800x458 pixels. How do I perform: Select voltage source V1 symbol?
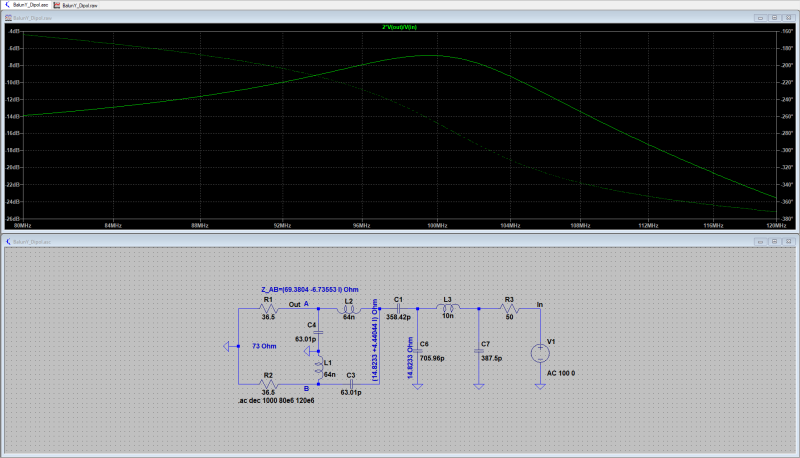point(540,353)
